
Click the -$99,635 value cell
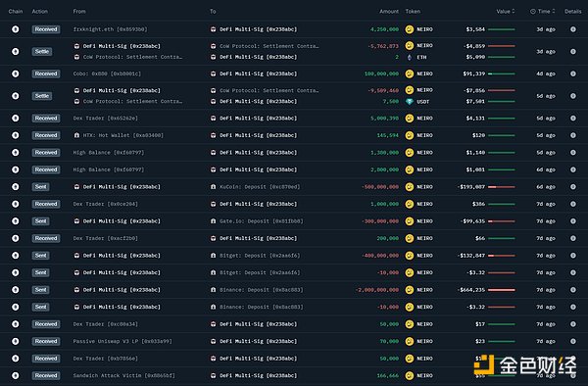(472, 221)
